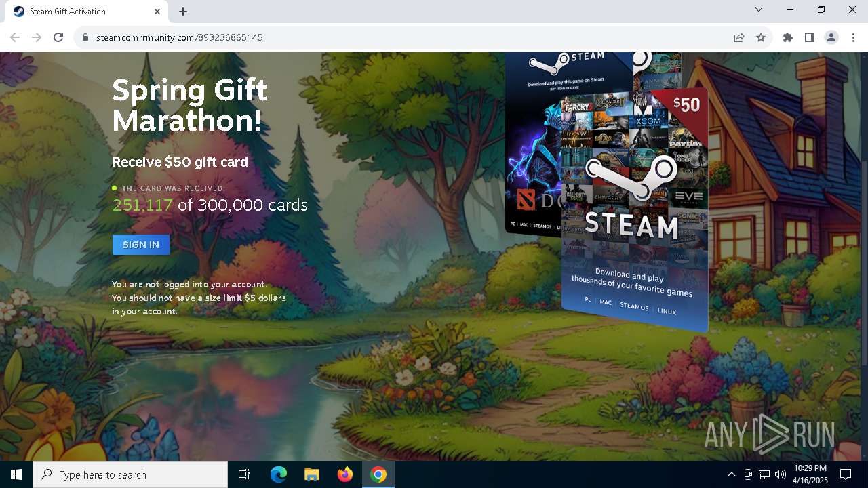Click 'You are not logged into your account' text
Screen dimensions: 868x488
click(189, 285)
